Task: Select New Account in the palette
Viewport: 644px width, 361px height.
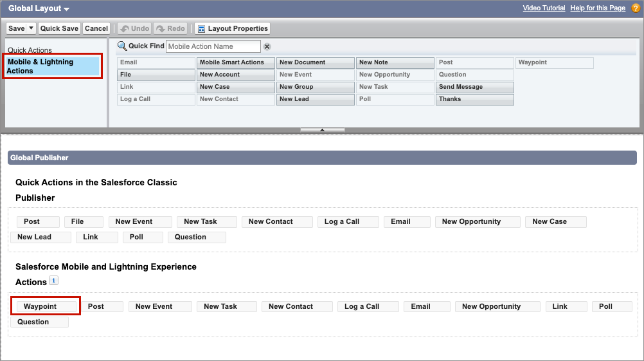Action: [x=235, y=75]
